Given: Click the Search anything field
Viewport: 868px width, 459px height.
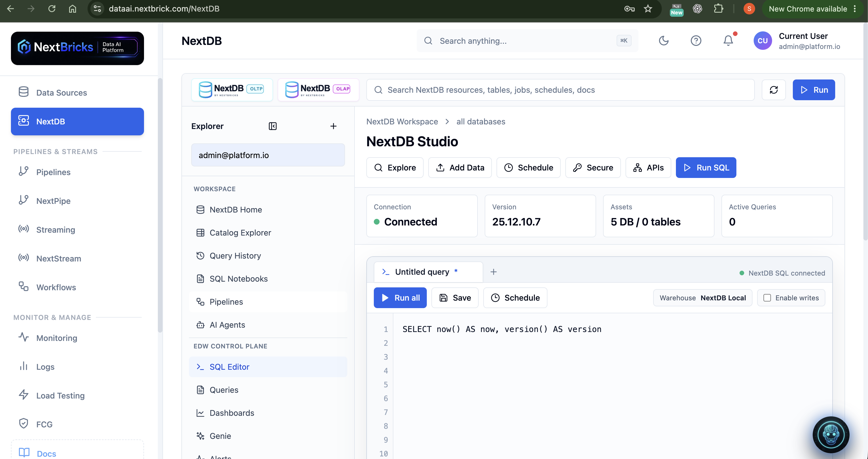Looking at the screenshot, I should pos(527,40).
